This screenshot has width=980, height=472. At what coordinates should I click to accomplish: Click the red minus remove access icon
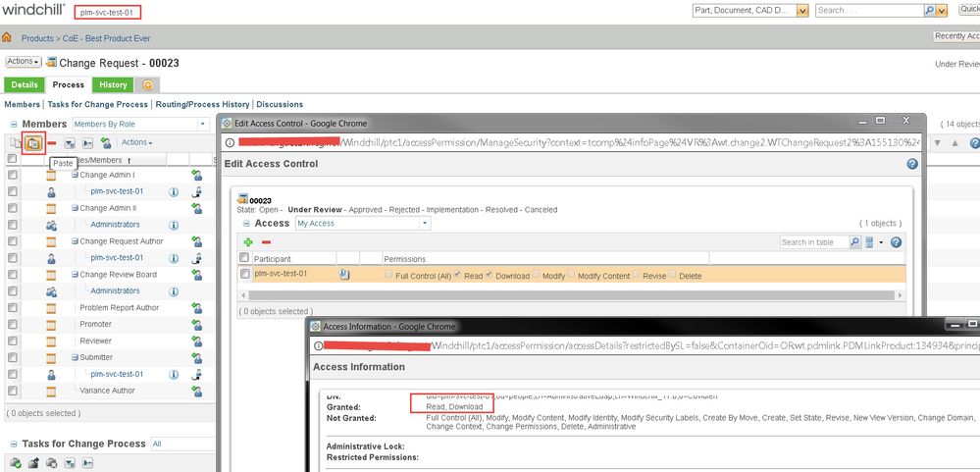(265, 242)
